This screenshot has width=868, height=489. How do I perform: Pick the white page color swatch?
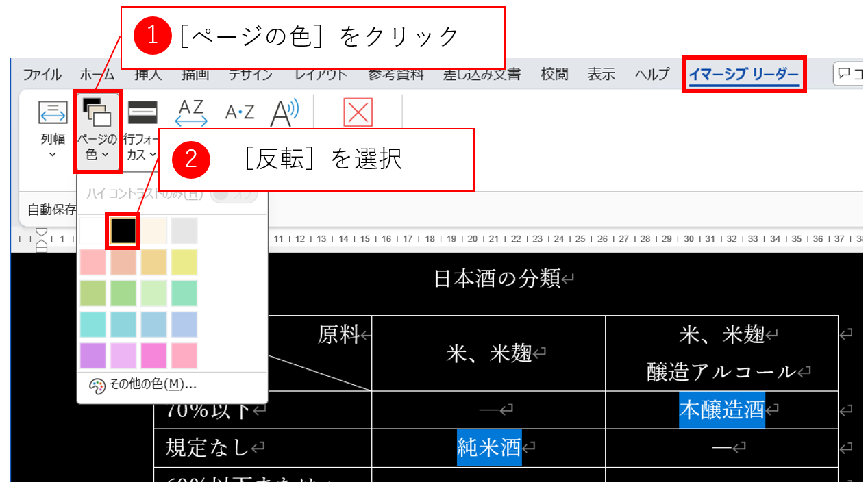point(92,231)
